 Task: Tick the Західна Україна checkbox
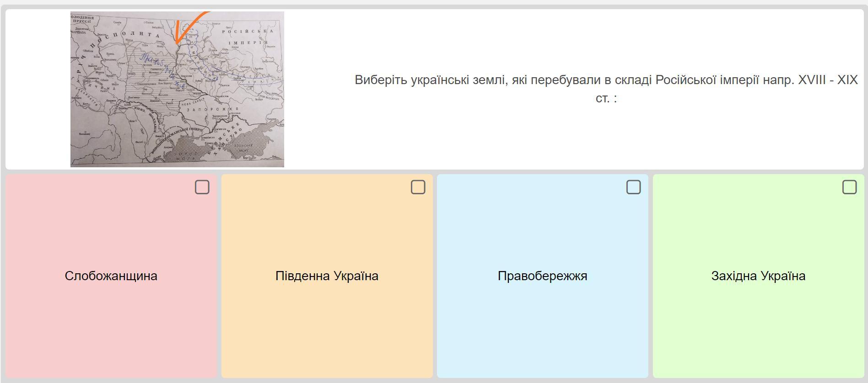(849, 187)
